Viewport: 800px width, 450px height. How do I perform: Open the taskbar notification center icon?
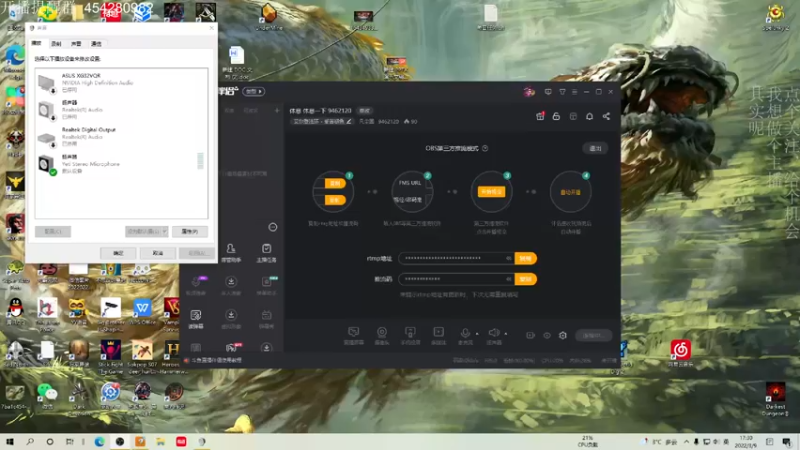click(x=787, y=442)
